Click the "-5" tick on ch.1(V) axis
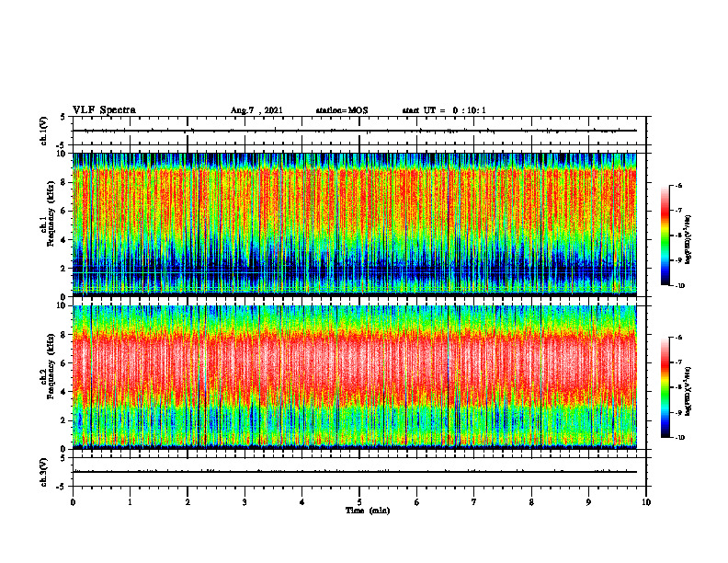Viewport: 728px width, 563px height. [x=62, y=145]
